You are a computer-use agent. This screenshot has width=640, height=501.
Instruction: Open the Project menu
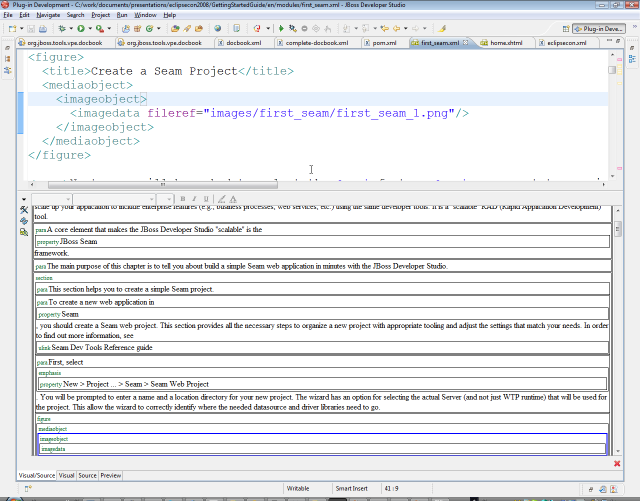click(x=100, y=15)
